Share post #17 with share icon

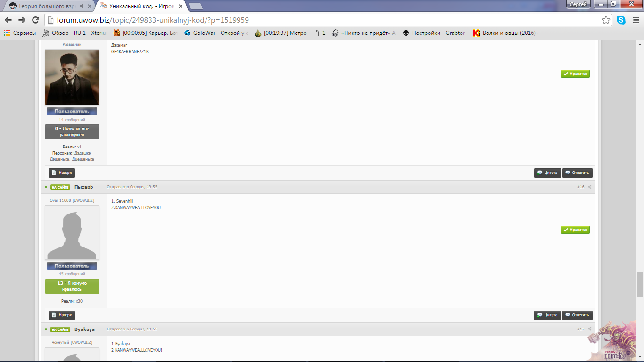[x=589, y=329]
